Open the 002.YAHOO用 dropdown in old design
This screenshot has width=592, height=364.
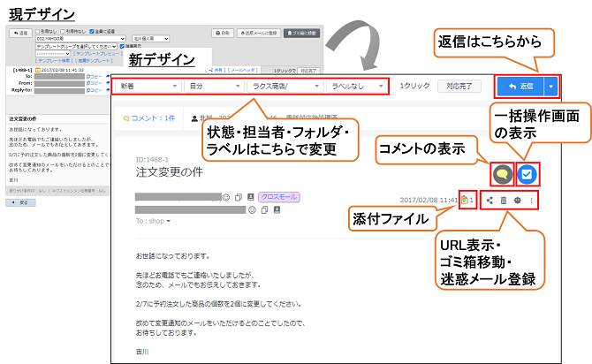point(80,39)
